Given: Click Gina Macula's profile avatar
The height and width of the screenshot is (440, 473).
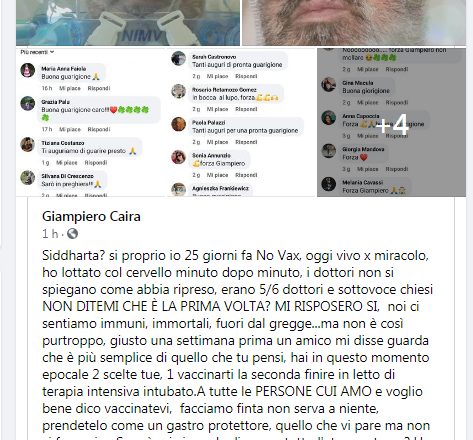Looking at the screenshot, I should pyautogui.click(x=328, y=84).
